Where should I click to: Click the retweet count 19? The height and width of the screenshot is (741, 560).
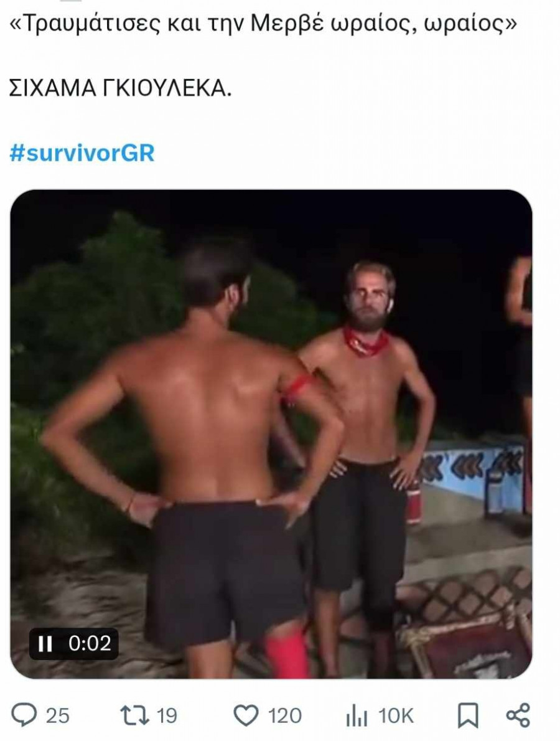[x=167, y=715]
